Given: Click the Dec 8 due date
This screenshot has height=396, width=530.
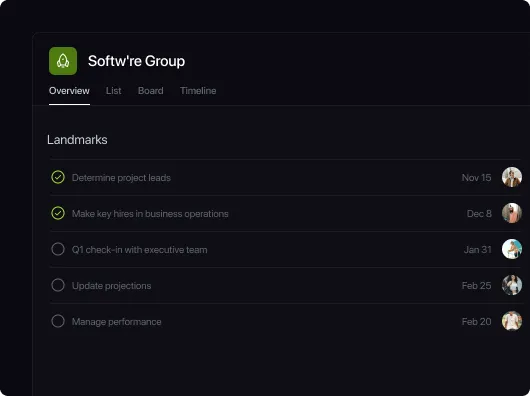Looking at the screenshot, I should [x=479, y=214].
